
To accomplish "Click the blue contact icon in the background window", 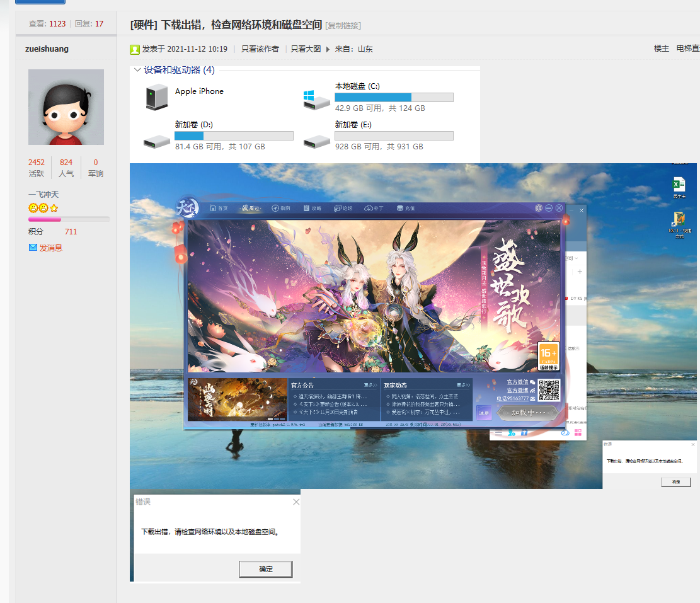I will (512, 432).
